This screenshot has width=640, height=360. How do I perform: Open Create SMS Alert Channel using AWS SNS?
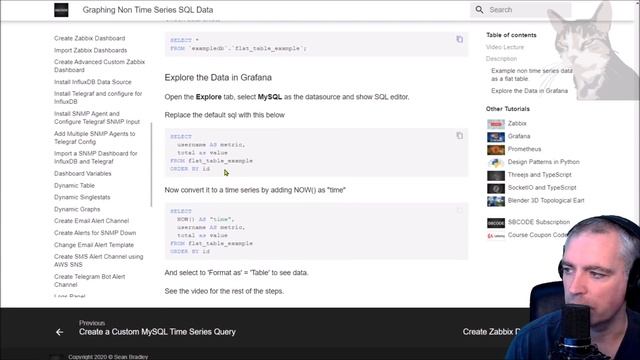[x=98, y=260]
